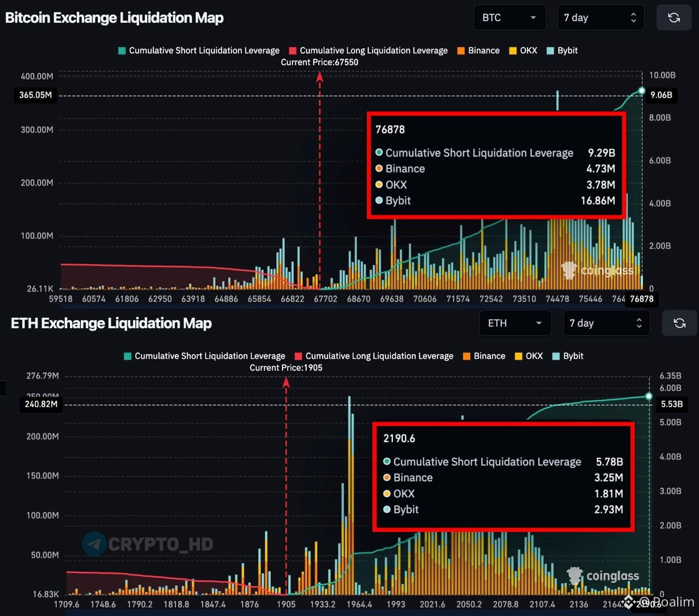Click the ETH Exchange Liquidation Map title
Image resolution: width=699 pixels, height=616 pixels.
[x=111, y=323]
